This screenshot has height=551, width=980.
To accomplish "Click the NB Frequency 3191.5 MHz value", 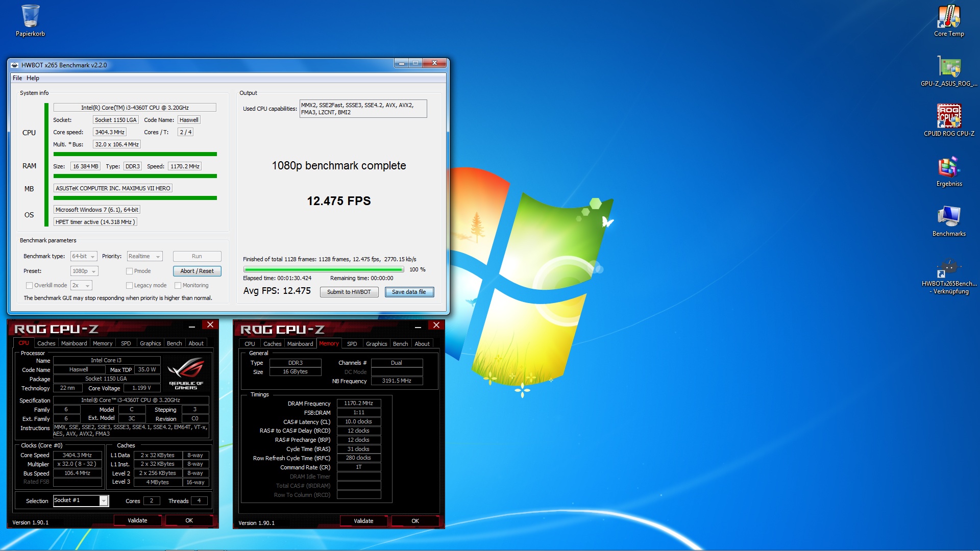I will (x=397, y=381).
